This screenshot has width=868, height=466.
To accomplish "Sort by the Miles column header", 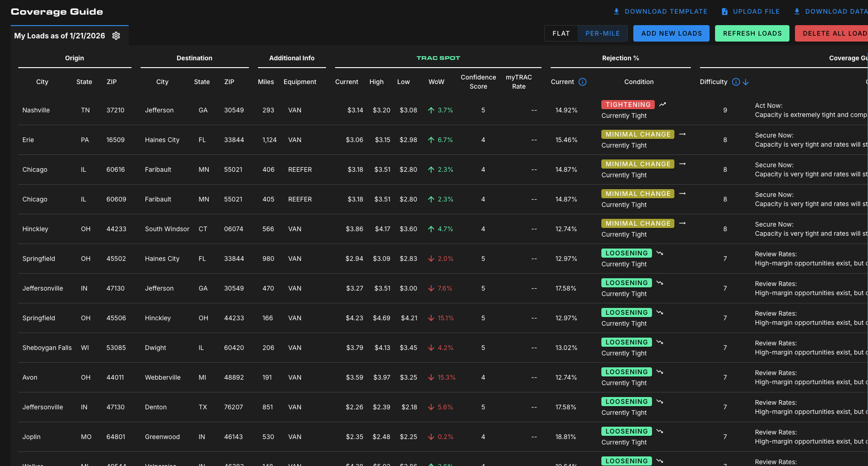I will coord(266,82).
